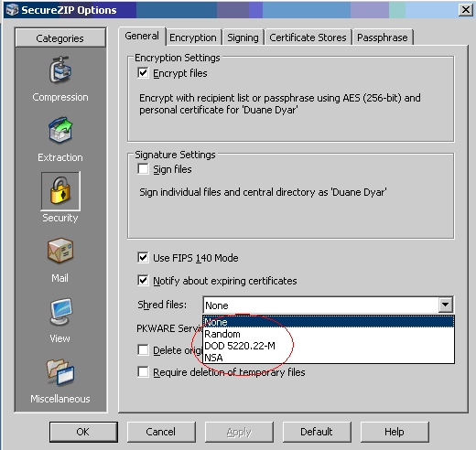Check the Delete original checkbox

point(143,350)
